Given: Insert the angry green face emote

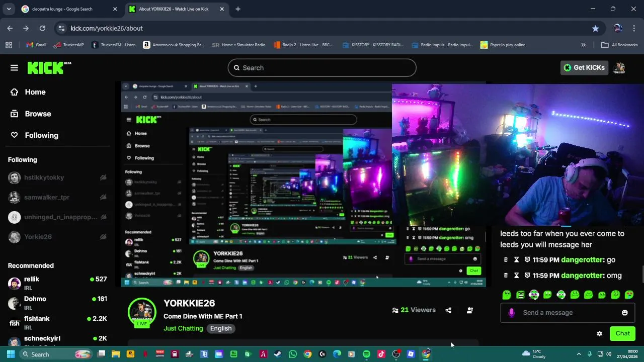Looking at the screenshot, I should pos(520,295).
